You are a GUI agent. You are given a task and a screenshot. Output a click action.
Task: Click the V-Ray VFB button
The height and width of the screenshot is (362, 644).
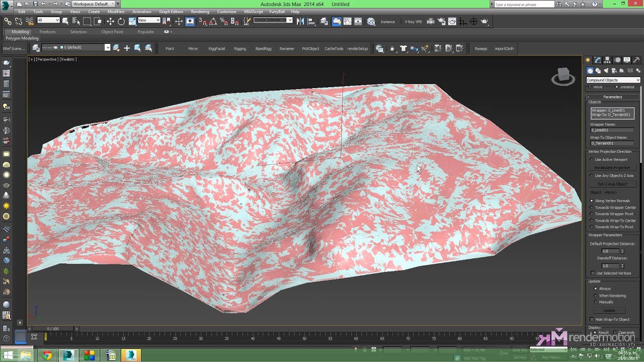coord(413,22)
